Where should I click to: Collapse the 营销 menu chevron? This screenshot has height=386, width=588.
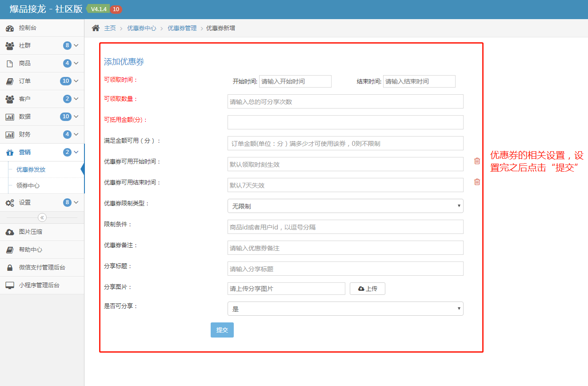tap(76, 152)
